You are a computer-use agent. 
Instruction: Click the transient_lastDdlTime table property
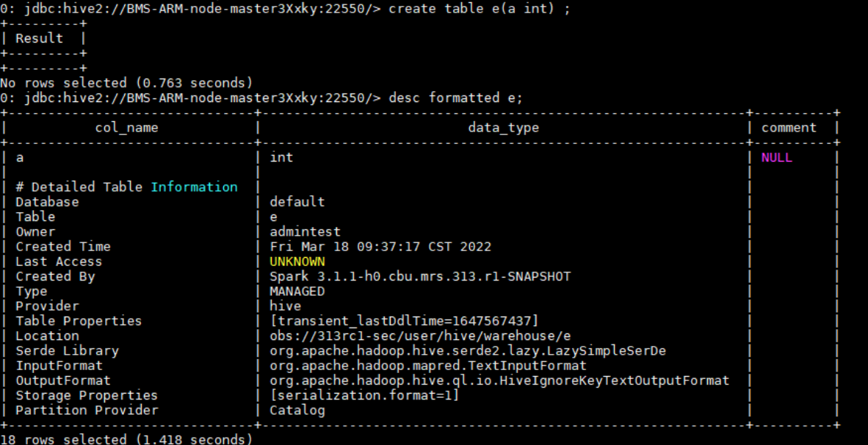pos(404,321)
